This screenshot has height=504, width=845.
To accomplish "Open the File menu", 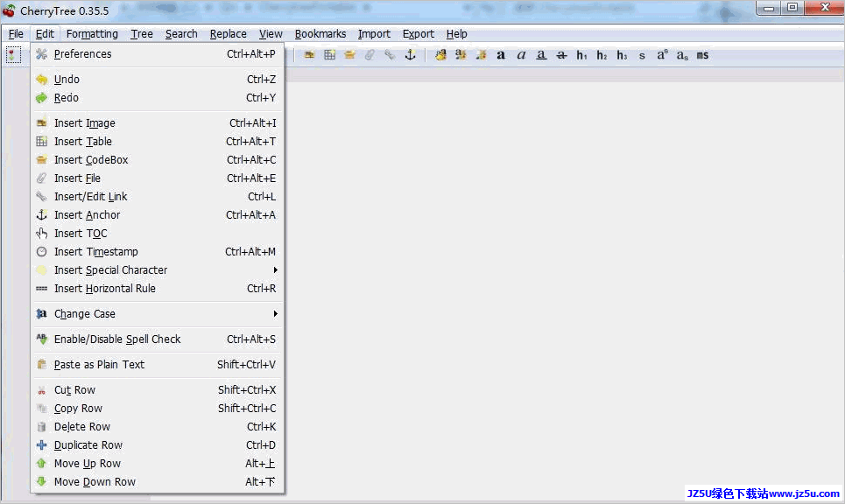I will (x=16, y=34).
